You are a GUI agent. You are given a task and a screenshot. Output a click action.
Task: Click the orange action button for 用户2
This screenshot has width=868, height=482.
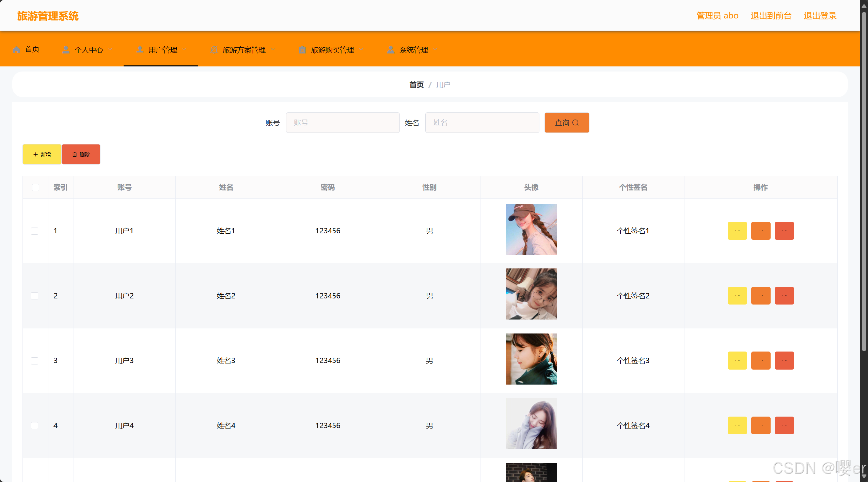[x=760, y=296]
